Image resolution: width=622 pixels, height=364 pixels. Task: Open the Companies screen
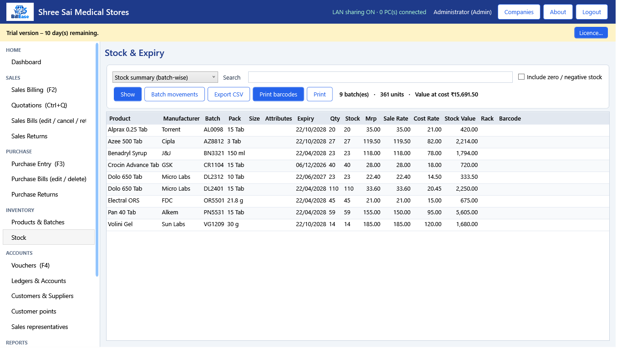[x=519, y=12]
